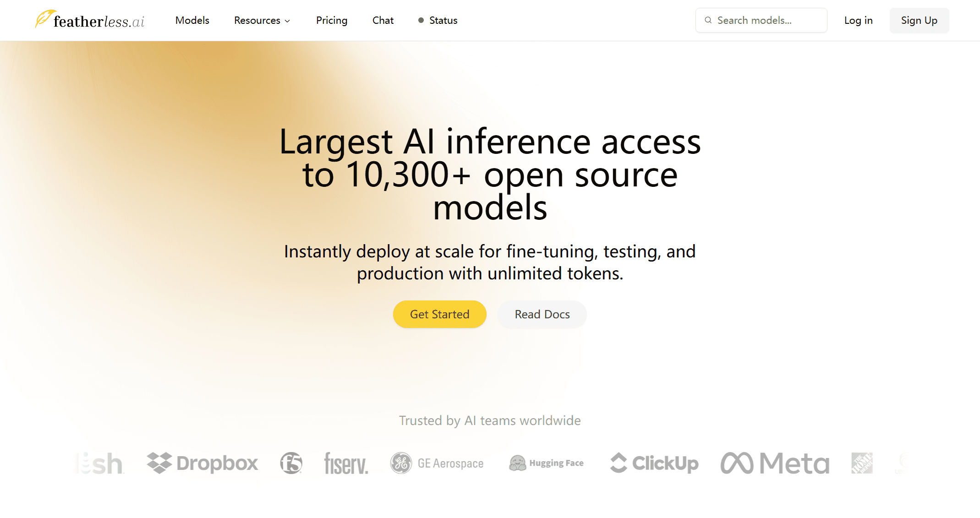Click the Resources chevron arrow
This screenshot has width=980, height=518.
288,21
